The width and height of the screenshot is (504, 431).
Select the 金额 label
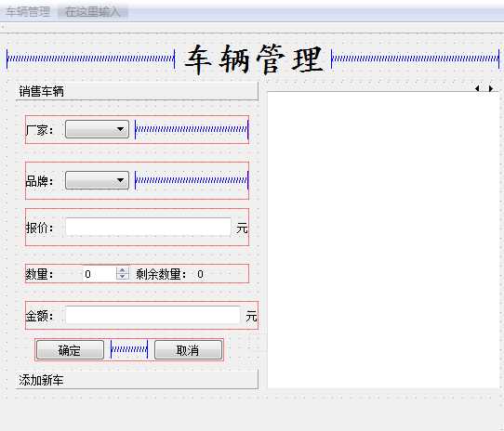(x=39, y=317)
